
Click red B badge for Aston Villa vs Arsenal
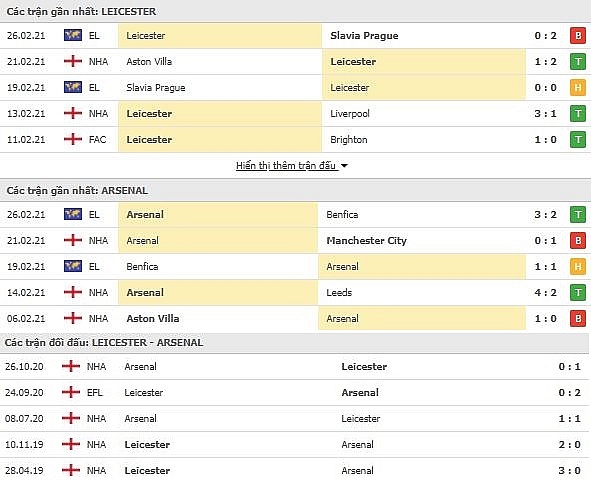(578, 319)
